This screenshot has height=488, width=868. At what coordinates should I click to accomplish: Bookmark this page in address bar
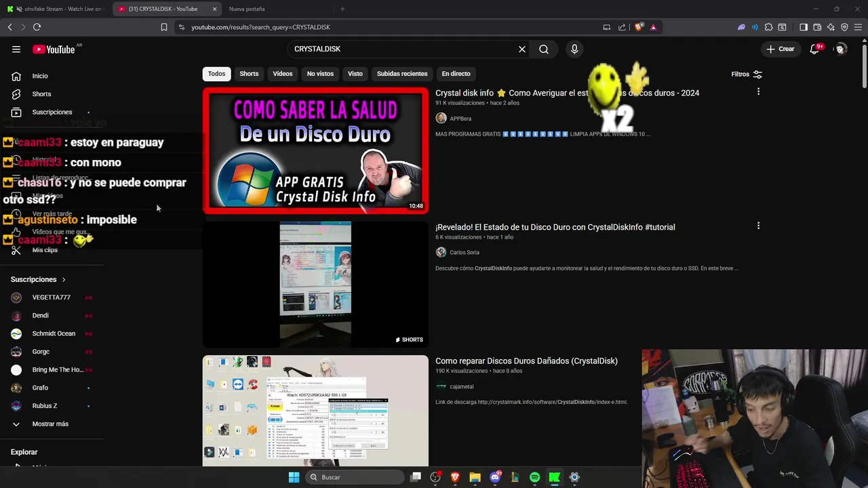(x=164, y=27)
